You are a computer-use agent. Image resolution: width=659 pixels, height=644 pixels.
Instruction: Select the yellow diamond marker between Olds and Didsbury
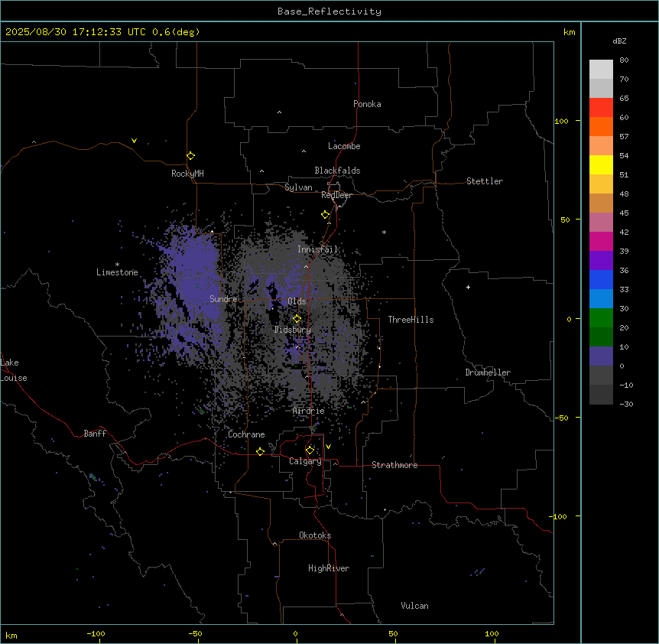click(x=297, y=319)
